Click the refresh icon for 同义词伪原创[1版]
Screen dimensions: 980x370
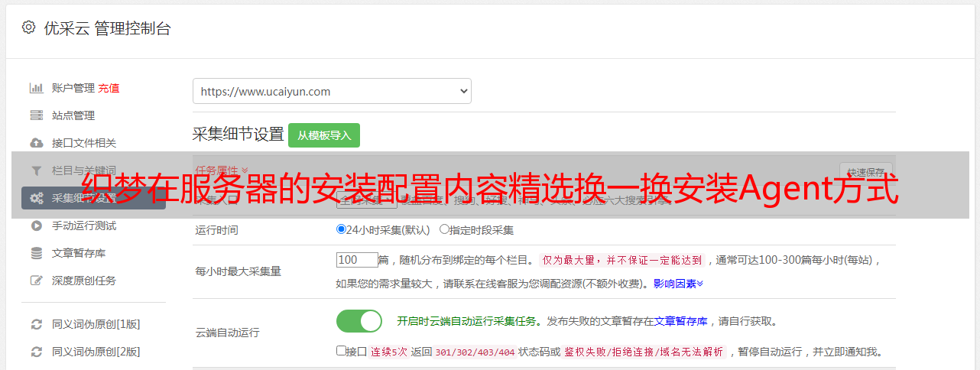coord(36,324)
